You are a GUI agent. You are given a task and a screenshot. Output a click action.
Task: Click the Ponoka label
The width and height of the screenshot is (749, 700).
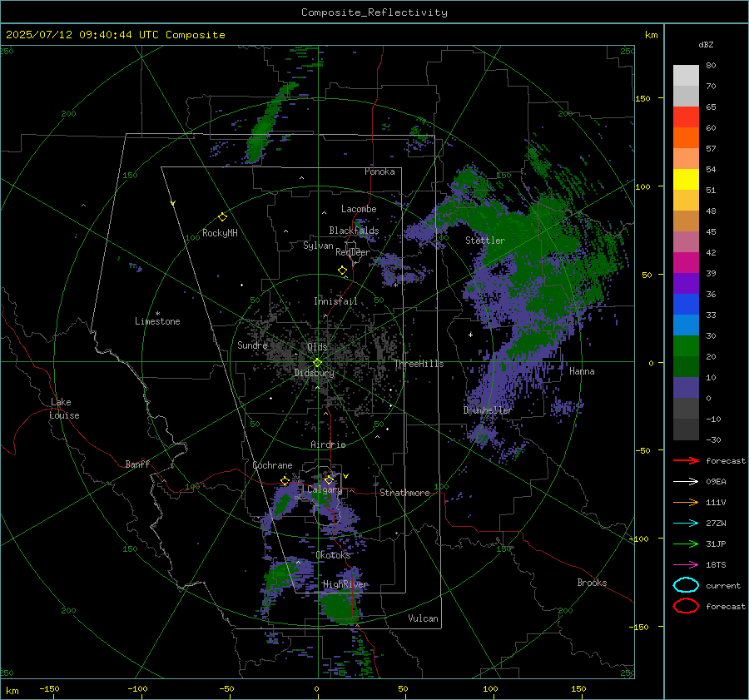(x=379, y=171)
